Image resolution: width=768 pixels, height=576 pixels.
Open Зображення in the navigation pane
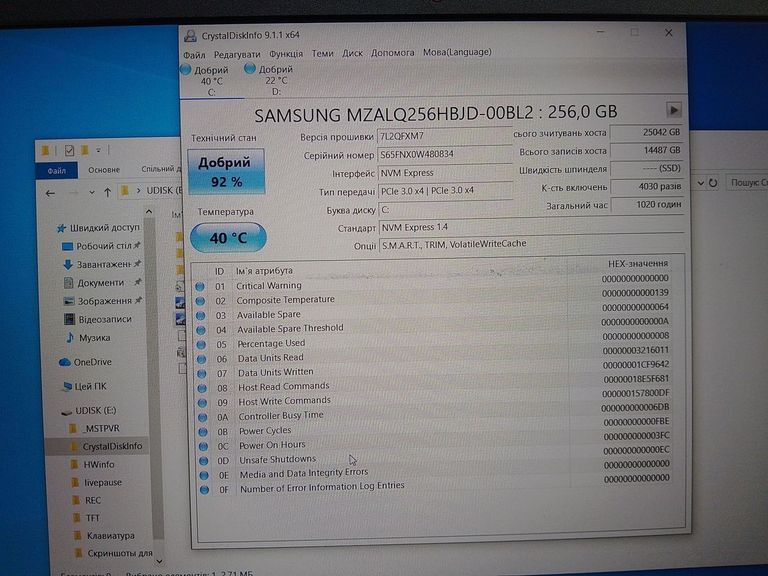[103, 301]
